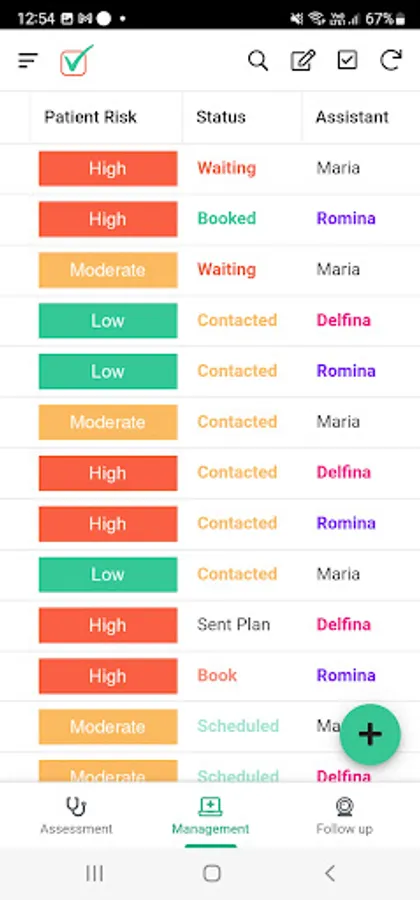Viewport: 420px width, 900px height.
Task: Tap the Assistant column header
Action: [x=352, y=117]
